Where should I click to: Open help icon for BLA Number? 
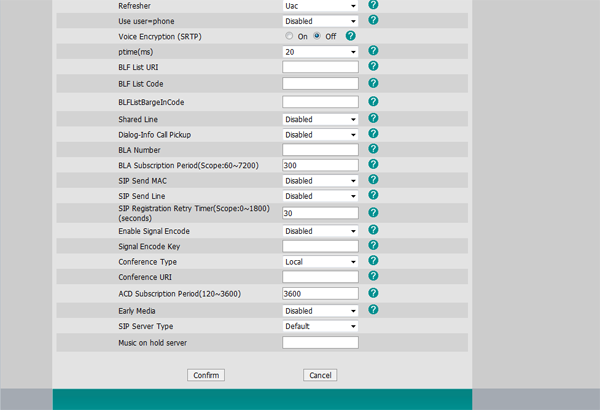coord(373,149)
